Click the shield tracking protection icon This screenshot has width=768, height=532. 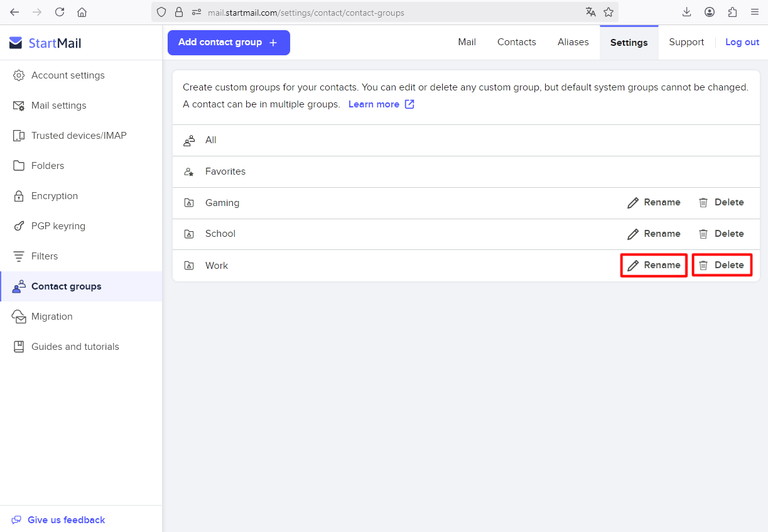coord(161,12)
